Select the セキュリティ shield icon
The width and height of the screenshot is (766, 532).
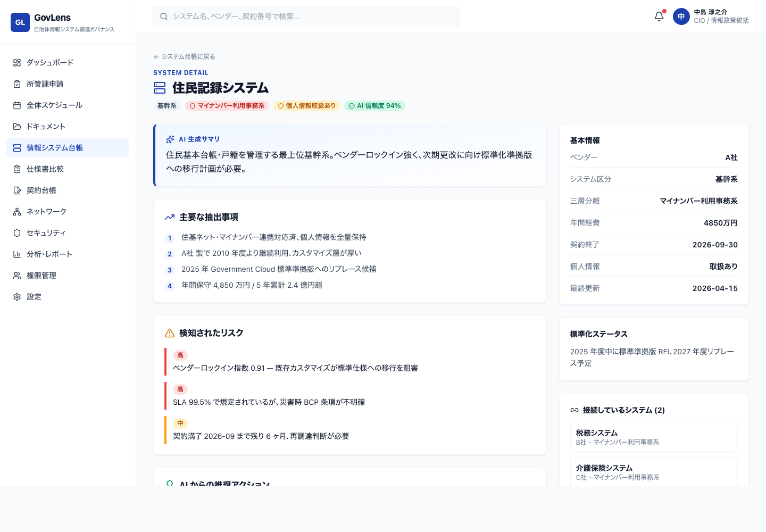click(16, 232)
